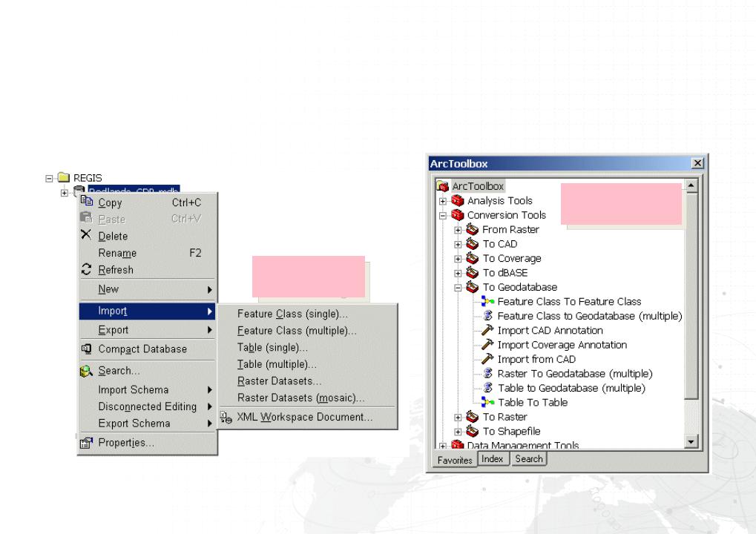The width and height of the screenshot is (756, 534).
Task: Expand the To CAD toolset
Action: pos(458,244)
